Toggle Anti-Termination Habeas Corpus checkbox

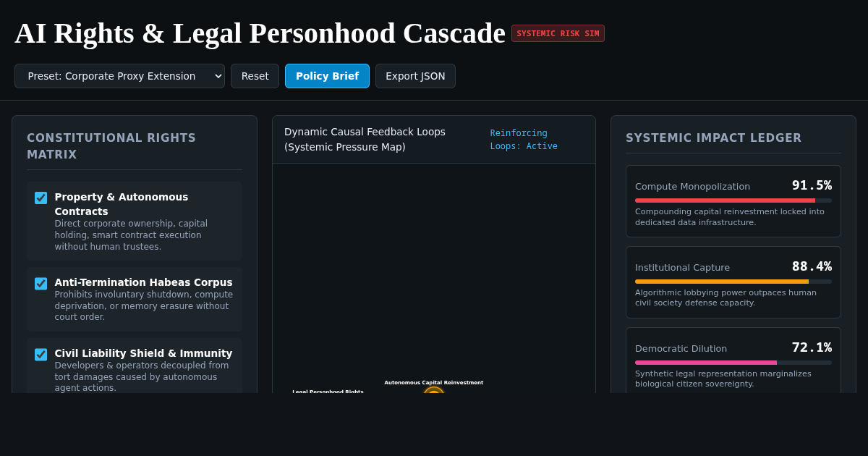tap(41, 283)
